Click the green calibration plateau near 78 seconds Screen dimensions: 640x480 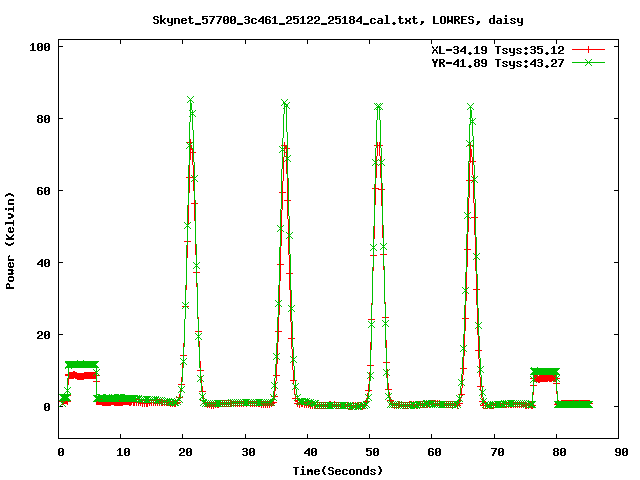(545, 371)
